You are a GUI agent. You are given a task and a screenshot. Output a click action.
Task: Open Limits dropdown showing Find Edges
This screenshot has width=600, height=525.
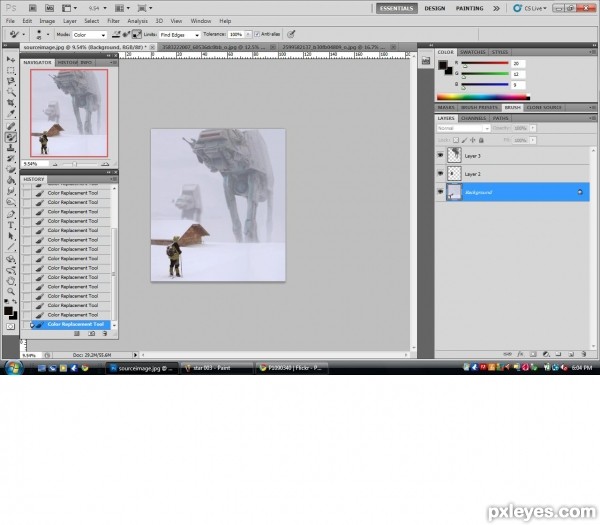(179, 35)
